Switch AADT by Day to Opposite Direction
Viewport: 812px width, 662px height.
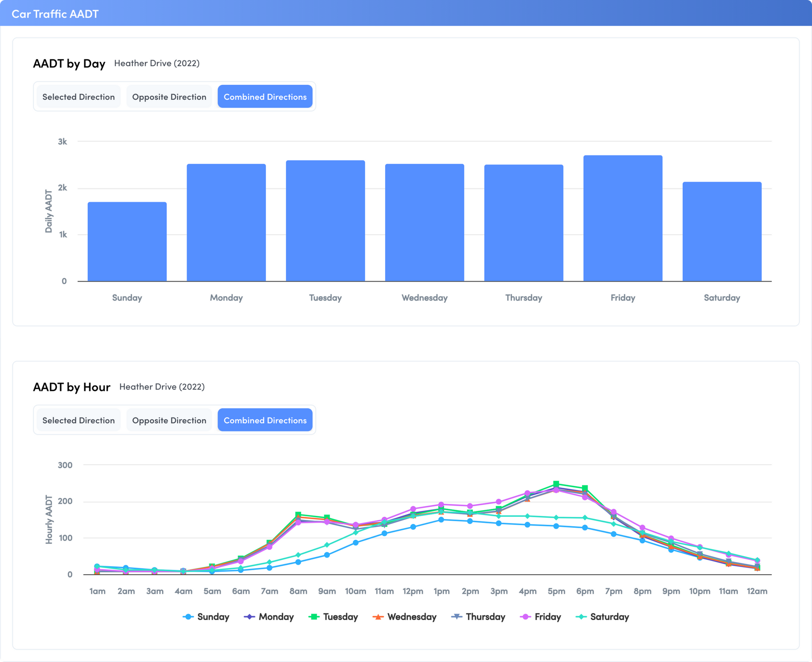[x=169, y=97]
